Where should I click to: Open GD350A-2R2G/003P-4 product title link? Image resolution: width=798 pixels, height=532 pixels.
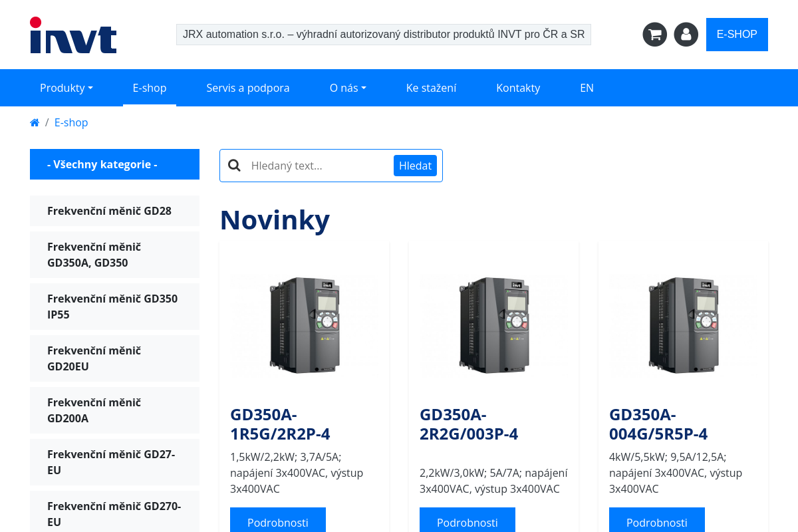point(469,424)
